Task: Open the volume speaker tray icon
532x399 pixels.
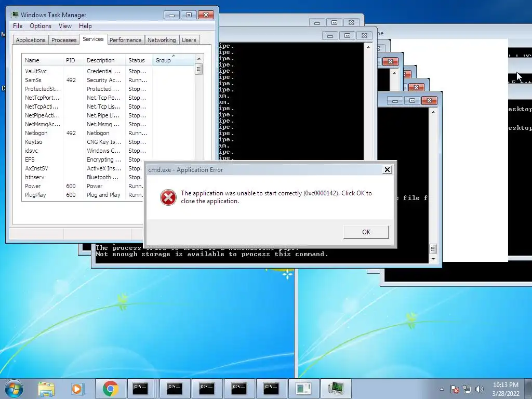Action: [479, 389]
